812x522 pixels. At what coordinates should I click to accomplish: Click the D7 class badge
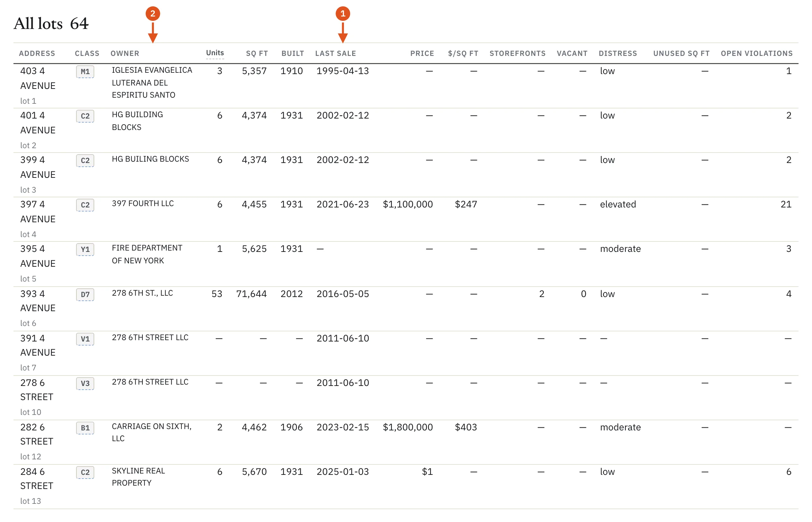coord(85,295)
